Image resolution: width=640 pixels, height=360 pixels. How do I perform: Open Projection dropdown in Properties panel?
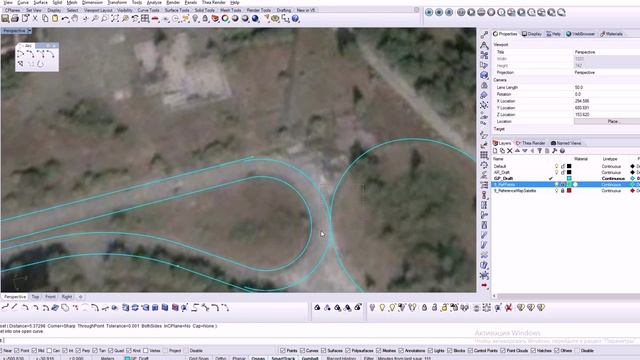607,72
